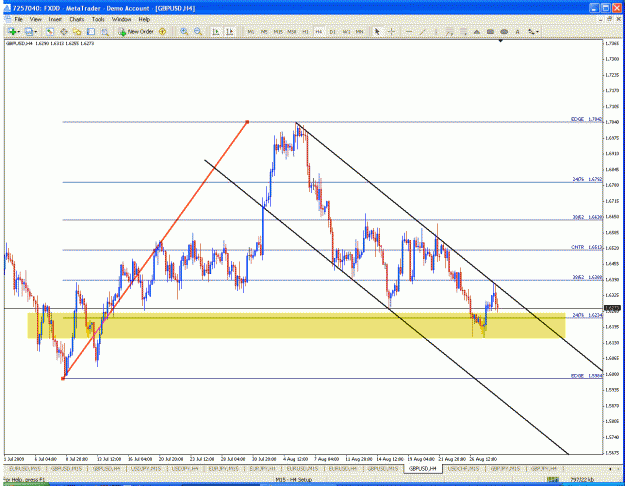Image resolution: width=625 pixels, height=486 pixels.
Task: Select the ellipse shape tool
Action: (504, 31)
